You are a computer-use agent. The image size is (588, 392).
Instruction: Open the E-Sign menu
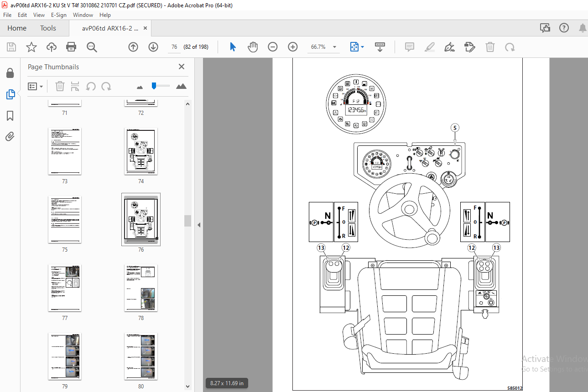pyautogui.click(x=59, y=15)
